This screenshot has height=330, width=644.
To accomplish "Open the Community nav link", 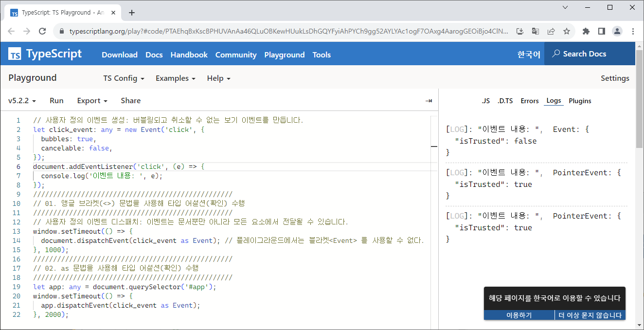I will (236, 55).
